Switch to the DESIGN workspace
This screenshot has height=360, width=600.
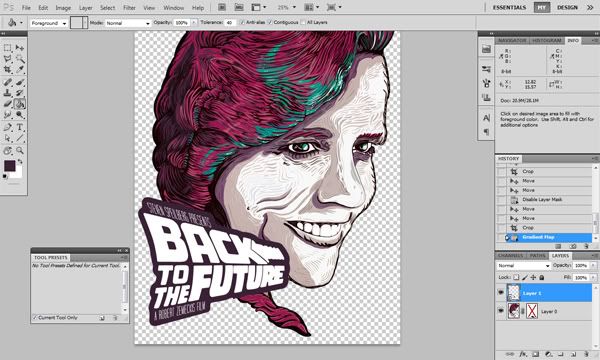pos(567,8)
